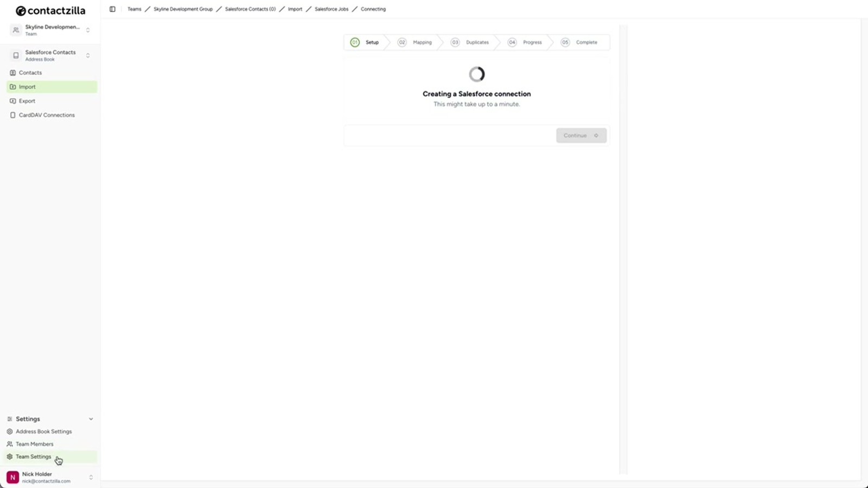Click the Contactzilla logo
This screenshot has height=488, width=868.
50,11
